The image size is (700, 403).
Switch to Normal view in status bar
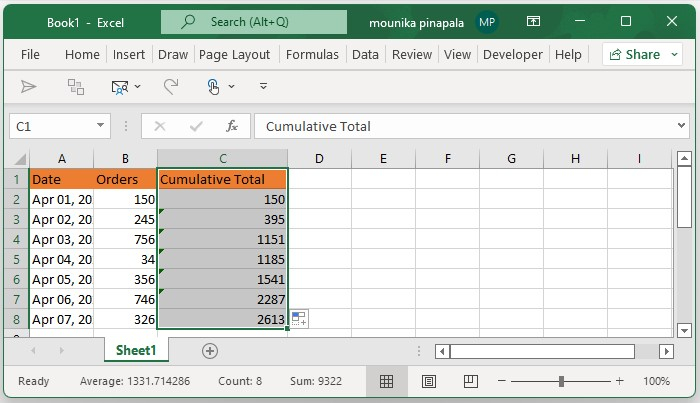tap(386, 381)
